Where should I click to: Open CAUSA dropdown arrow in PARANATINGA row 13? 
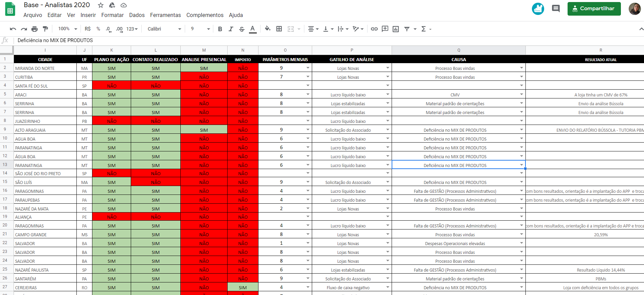(521, 165)
